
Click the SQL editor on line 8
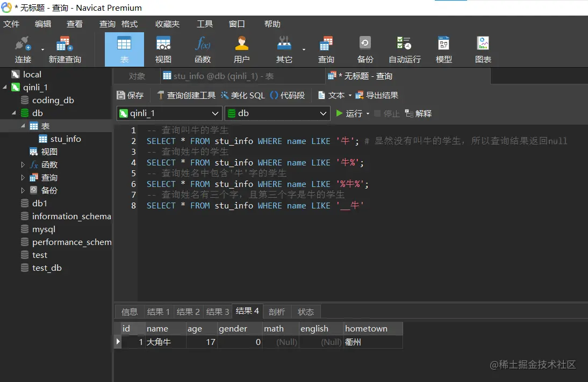tap(255, 205)
